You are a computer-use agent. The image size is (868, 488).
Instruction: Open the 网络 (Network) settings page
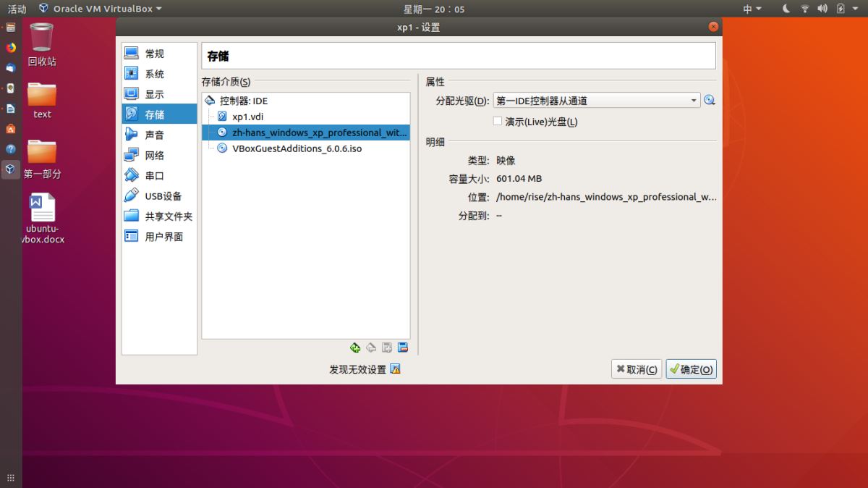(x=159, y=155)
